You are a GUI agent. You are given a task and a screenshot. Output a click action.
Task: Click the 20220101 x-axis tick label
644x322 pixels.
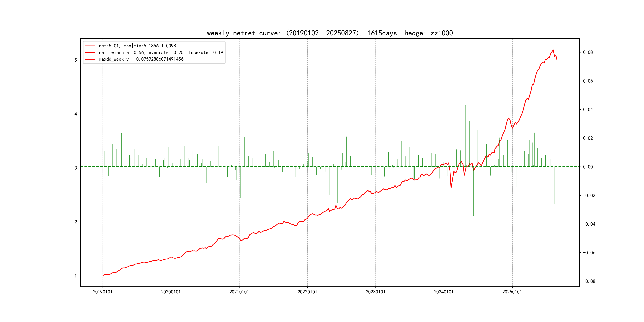coord(307,292)
